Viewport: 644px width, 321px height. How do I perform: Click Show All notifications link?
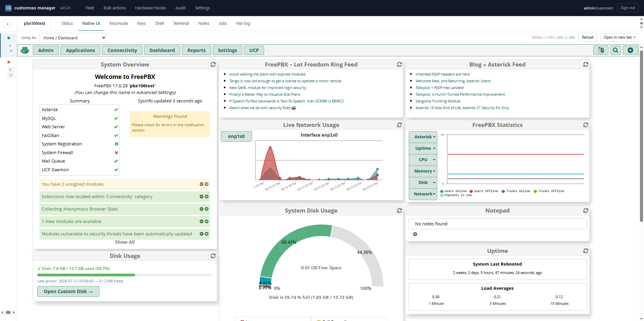pyautogui.click(x=125, y=242)
